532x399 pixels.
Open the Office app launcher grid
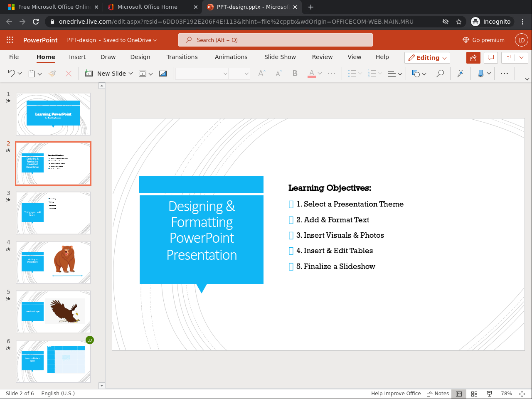10,40
